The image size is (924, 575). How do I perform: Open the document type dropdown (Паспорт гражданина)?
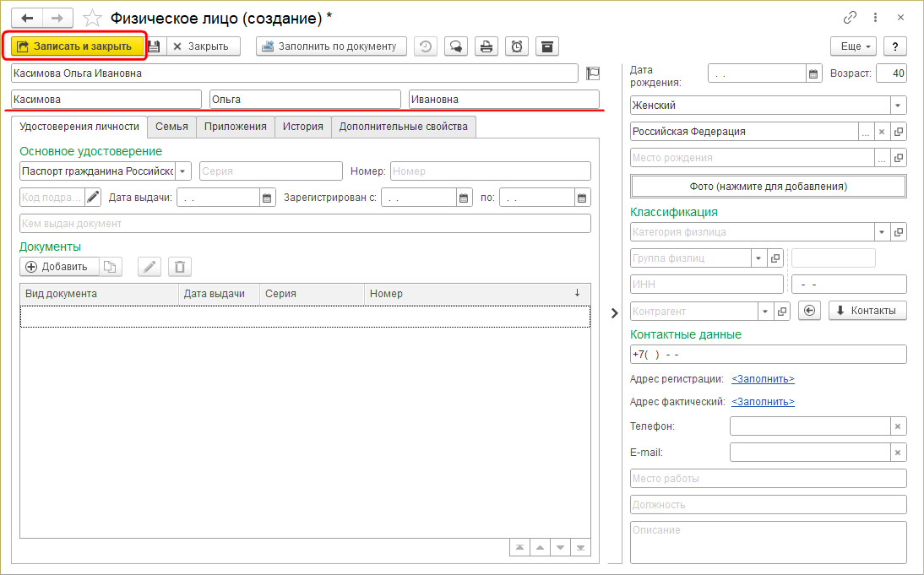[182, 171]
